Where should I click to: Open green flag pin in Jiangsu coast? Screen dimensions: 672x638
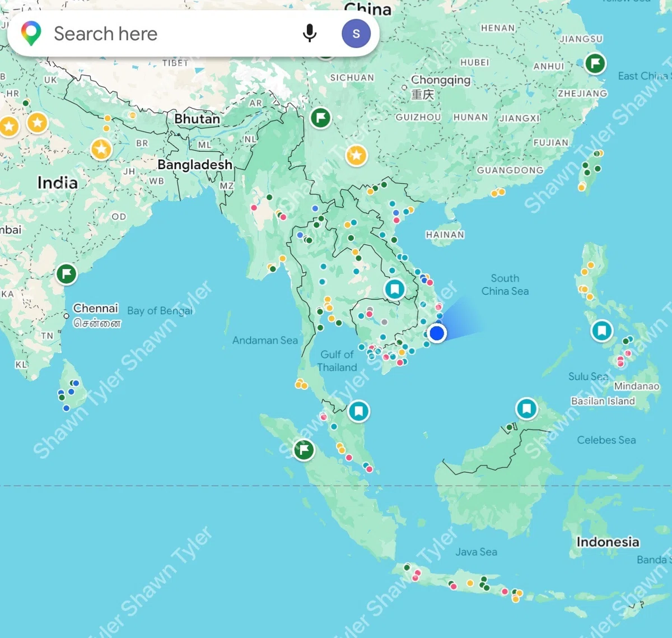click(595, 63)
